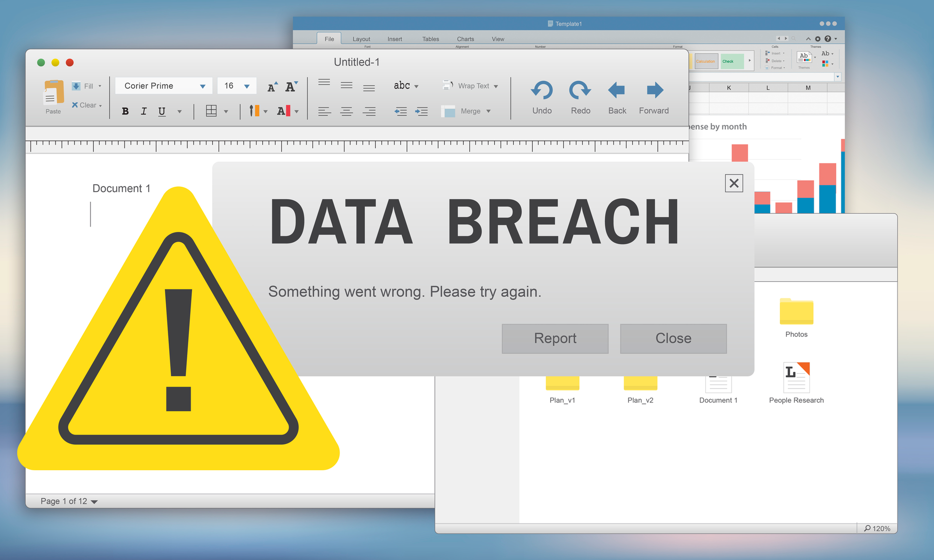The height and width of the screenshot is (560, 934).
Task: Open the Corier Prime font dropdown
Action: [x=163, y=86]
